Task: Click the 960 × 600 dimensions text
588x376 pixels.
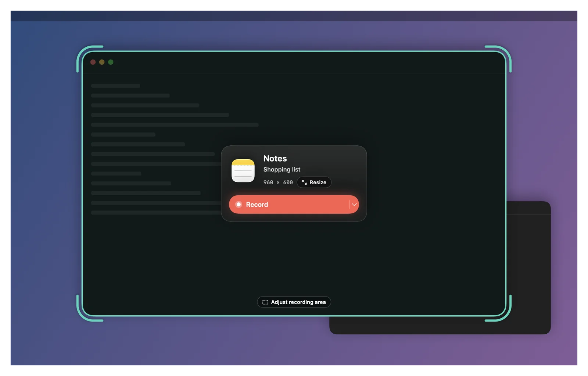Action: pyautogui.click(x=278, y=182)
